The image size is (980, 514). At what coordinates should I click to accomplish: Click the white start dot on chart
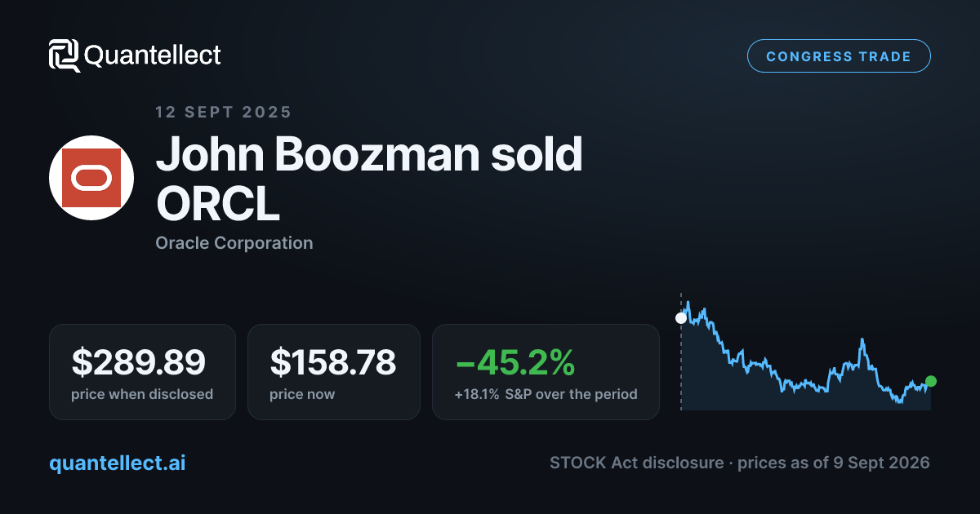(681, 318)
